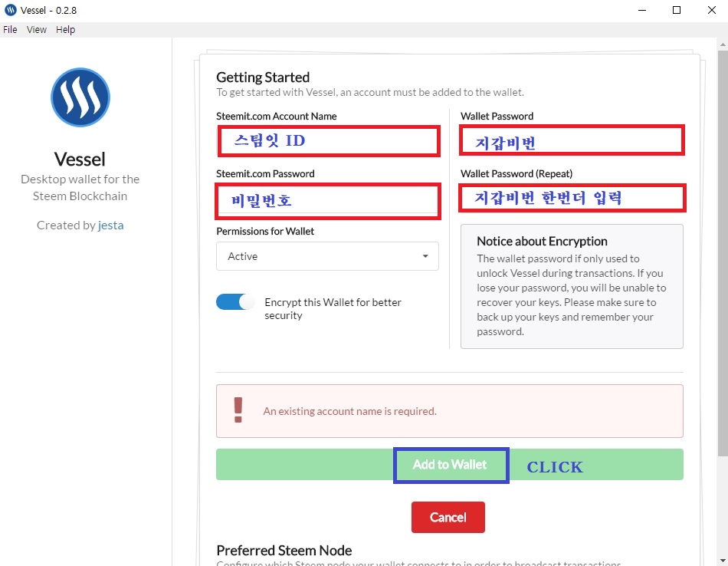
Task: Toggle Encrypt this Wallet switch
Action: tap(235, 302)
